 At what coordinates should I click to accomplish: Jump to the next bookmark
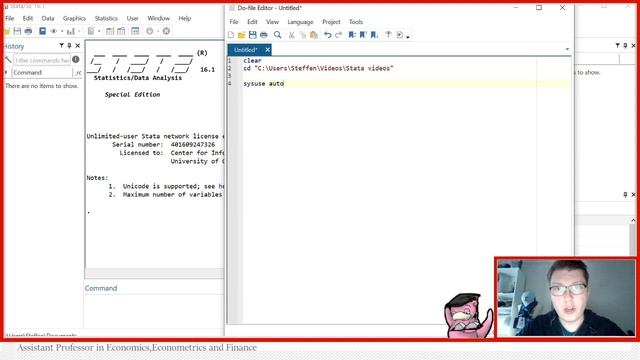(374, 35)
